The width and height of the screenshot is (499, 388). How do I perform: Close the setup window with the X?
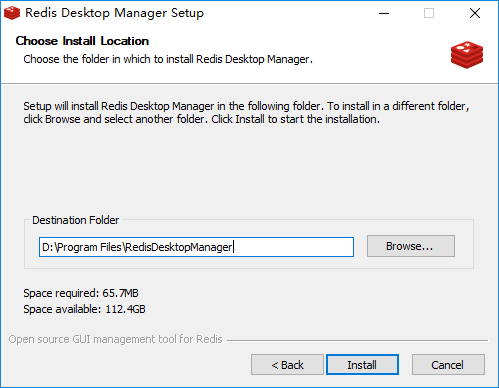pyautogui.click(x=475, y=13)
